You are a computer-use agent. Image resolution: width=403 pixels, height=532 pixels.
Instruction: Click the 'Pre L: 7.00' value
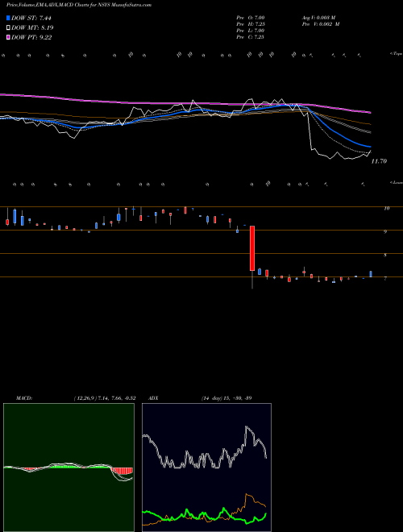coord(251,31)
